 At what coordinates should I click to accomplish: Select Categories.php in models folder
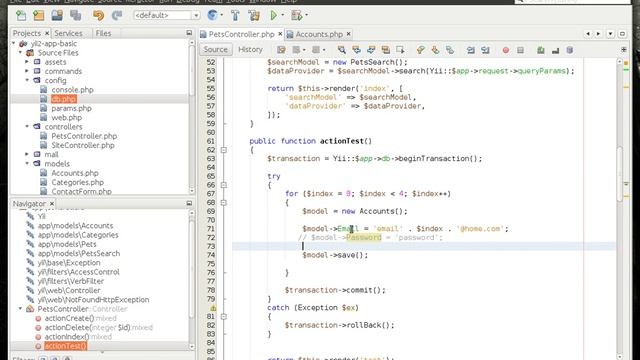tap(78, 182)
